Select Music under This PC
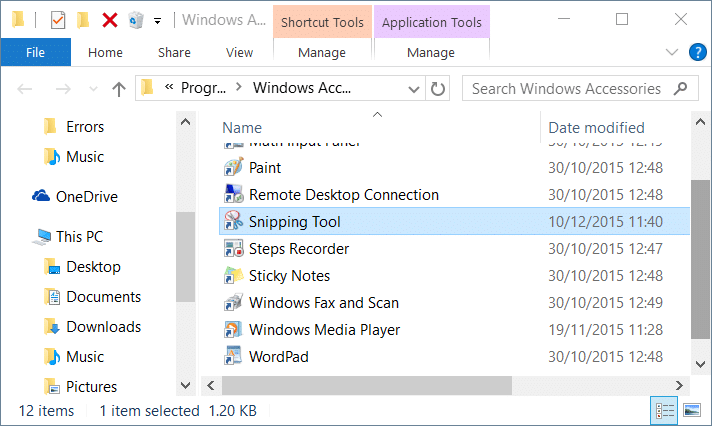Viewport: 712px width, 426px height. pyautogui.click(x=85, y=357)
